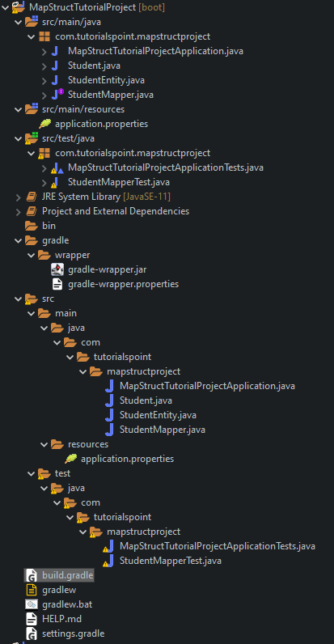Click the build.gradle file icon
This screenshot has width=334, height=644.
pos(32,575)
